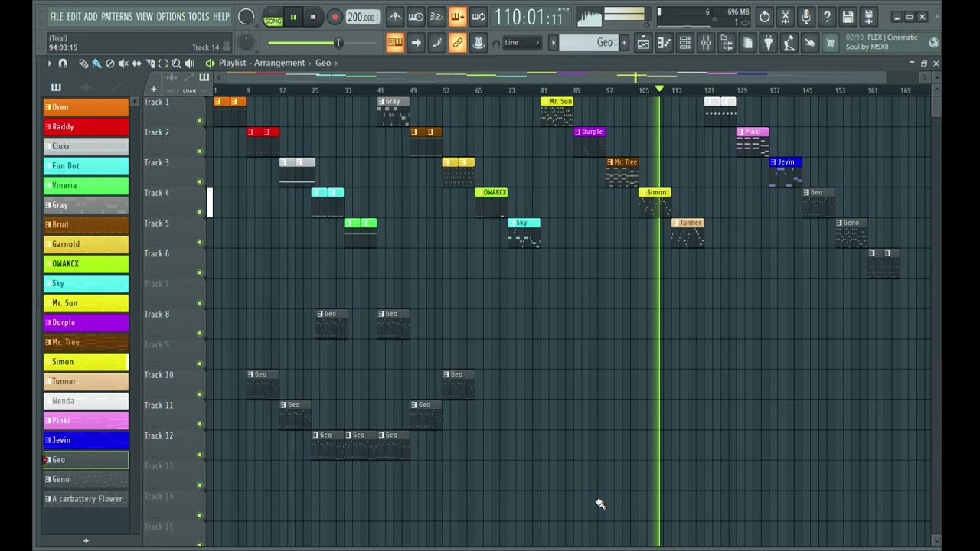Open the Mixer view
Image resolution: width=980 pixels, height=551 pixels.
pyautogui.click(x=706, y=43)
